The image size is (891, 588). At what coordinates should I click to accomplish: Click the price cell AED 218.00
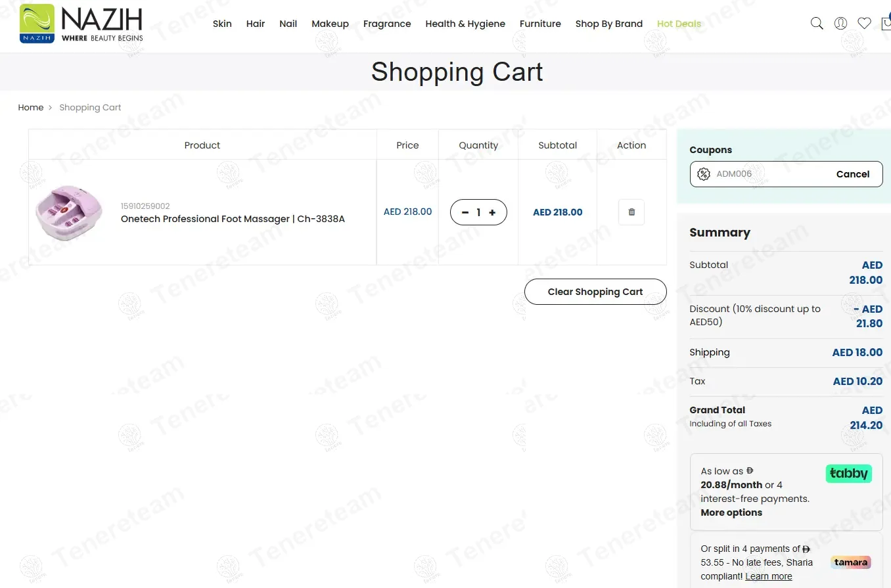tap(407, 212)
